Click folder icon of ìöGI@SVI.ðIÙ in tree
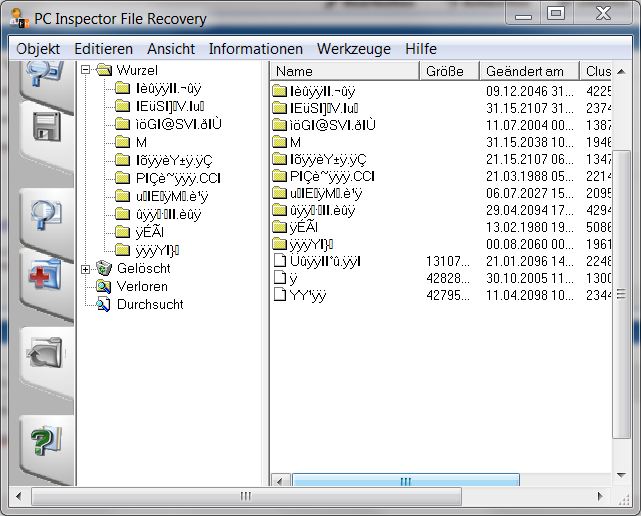641x516 pixels. click(122, 124)
